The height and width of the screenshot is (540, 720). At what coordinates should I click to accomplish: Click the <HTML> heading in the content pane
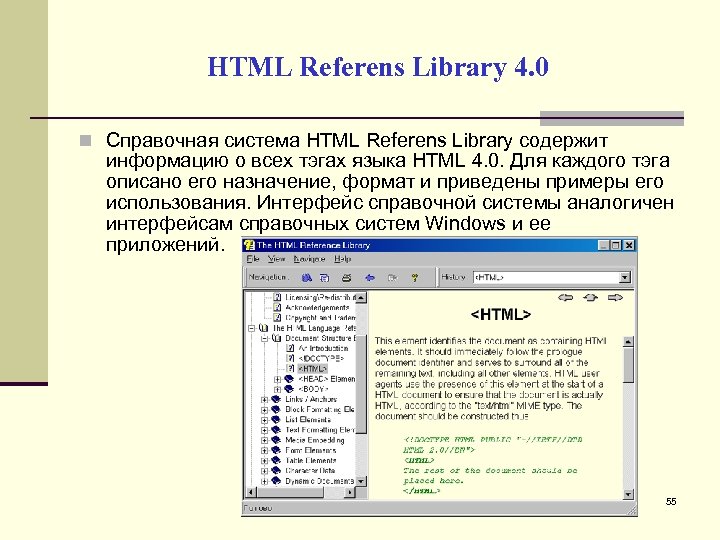click(x=501, y=315)
